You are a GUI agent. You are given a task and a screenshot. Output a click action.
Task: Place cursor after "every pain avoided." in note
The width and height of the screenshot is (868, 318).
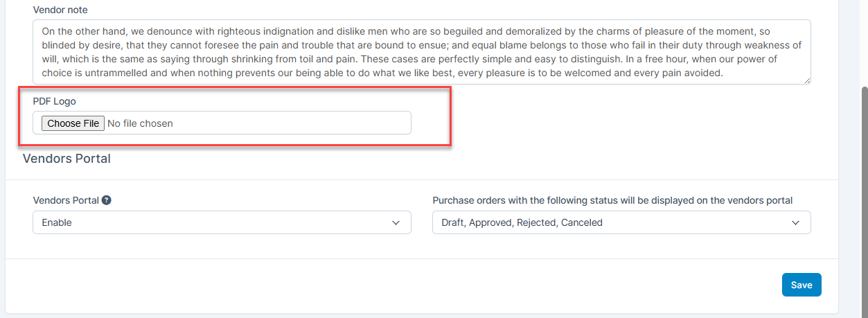(x=725, y=72)
